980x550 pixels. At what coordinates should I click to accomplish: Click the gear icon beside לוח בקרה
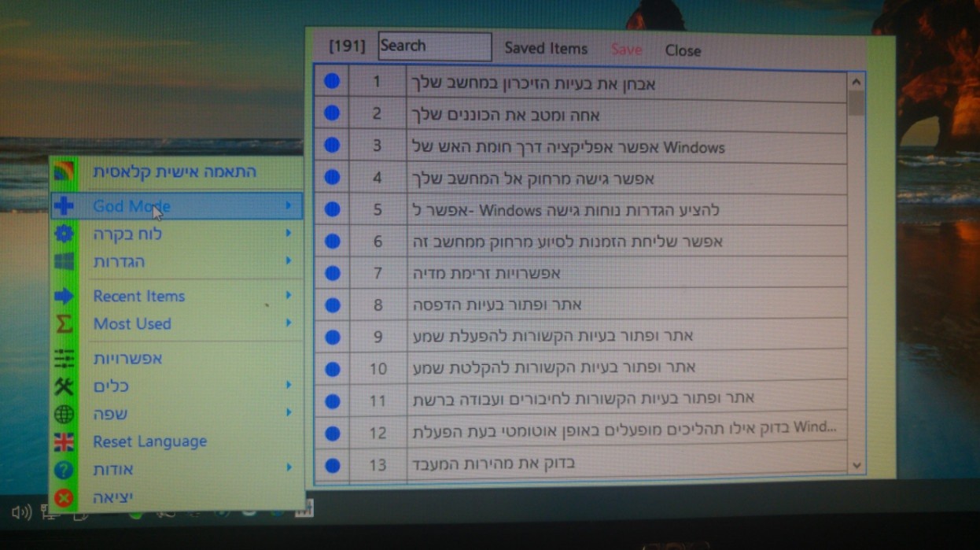64,234
